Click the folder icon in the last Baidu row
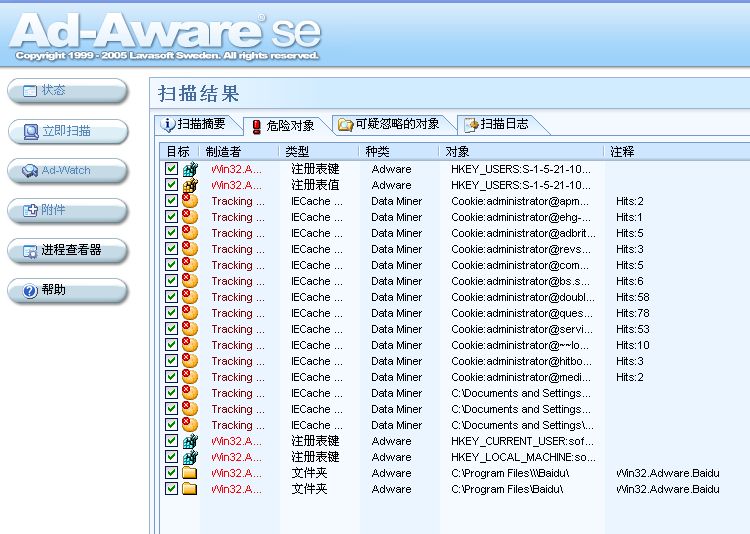This screenshot has width=750, height=534. pos(190,489)
